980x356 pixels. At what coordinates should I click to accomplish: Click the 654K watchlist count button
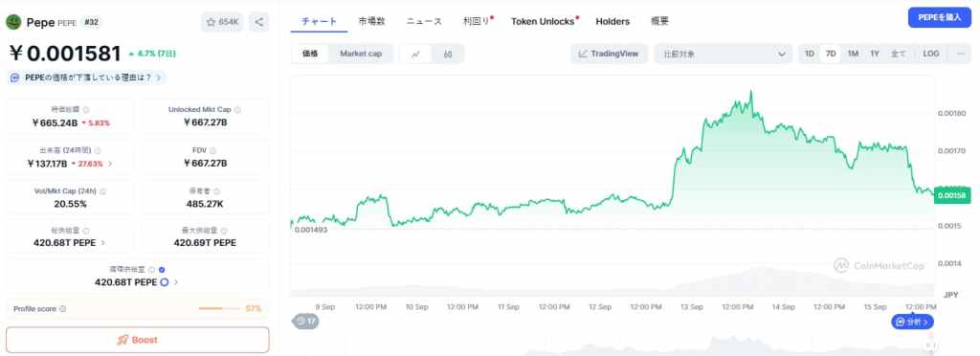pos(222,22)
